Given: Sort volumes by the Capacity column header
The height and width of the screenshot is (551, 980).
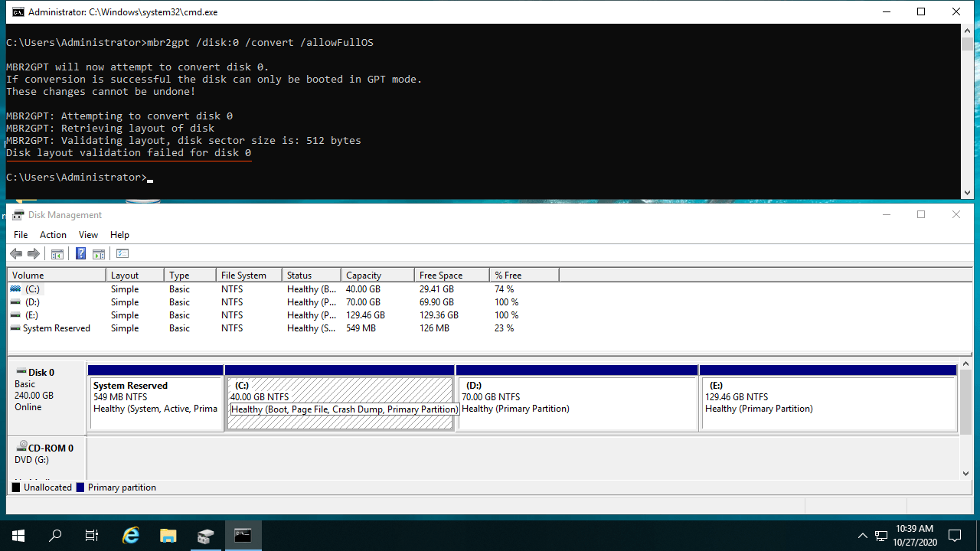Looking at the screenshot, I should (x=364, y=275).
